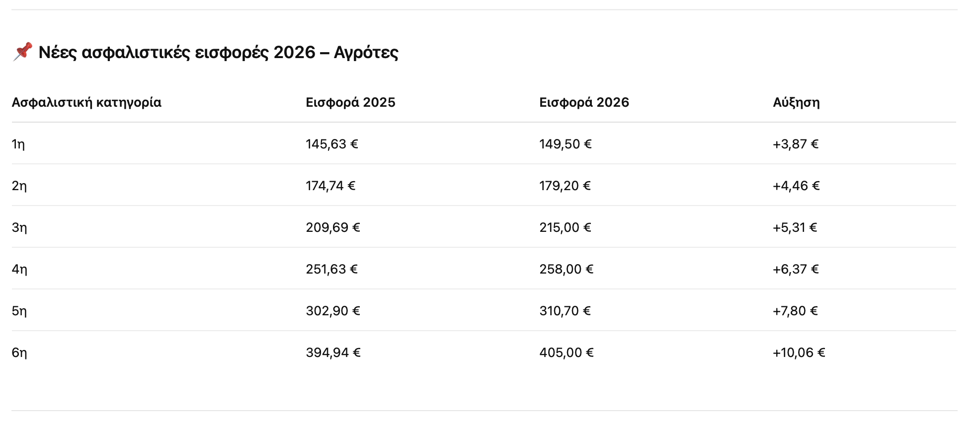Click the +5,31 € increase value
Screen dimensions: 980x425
pos(795,227)
